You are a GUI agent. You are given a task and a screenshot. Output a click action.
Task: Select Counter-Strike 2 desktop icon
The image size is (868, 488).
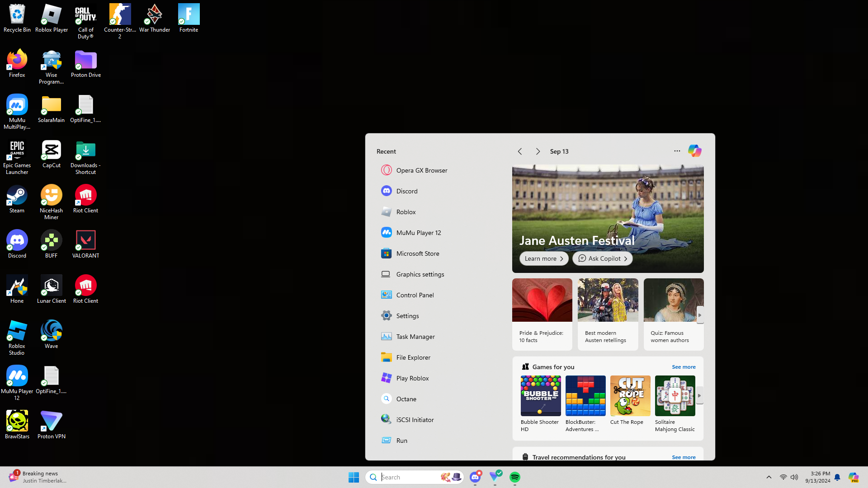pos(120,22)
